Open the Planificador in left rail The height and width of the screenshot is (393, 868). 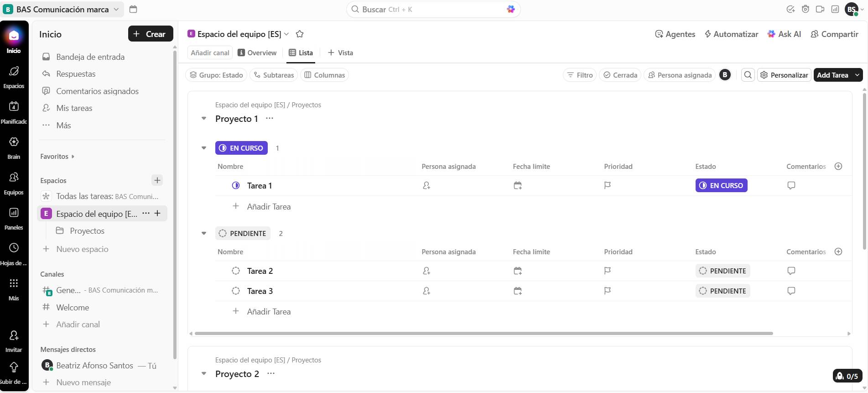click(x=14, y=106)
